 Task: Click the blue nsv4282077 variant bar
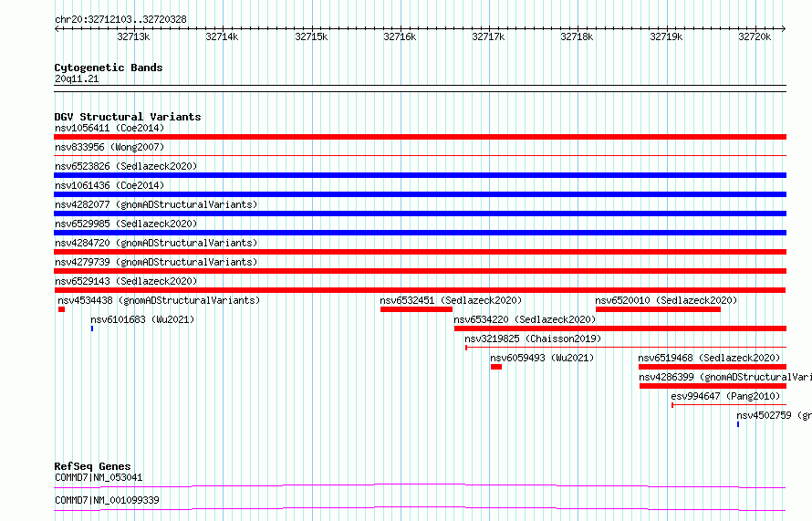pyautogui.click(x=420, y=214)
